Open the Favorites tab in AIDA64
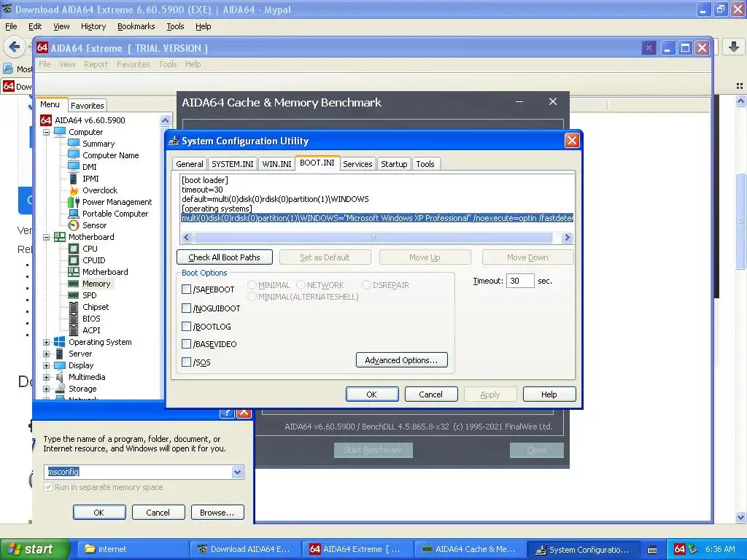 pyautogui.click(x=88, y=105)
